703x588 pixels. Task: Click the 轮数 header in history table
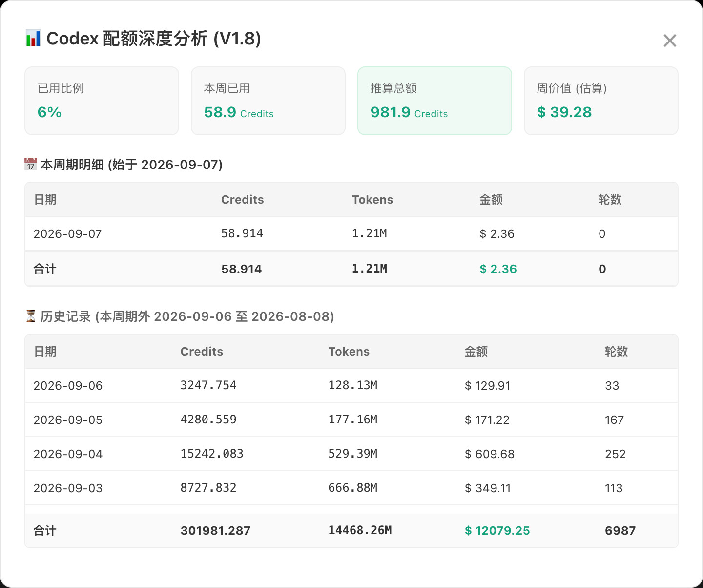[x=616, y=351]
